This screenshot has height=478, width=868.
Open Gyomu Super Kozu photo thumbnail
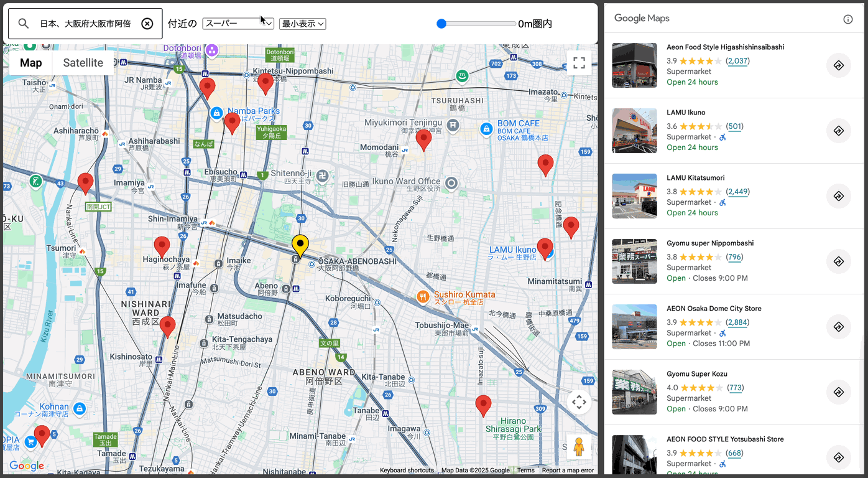tap(634, 392)
